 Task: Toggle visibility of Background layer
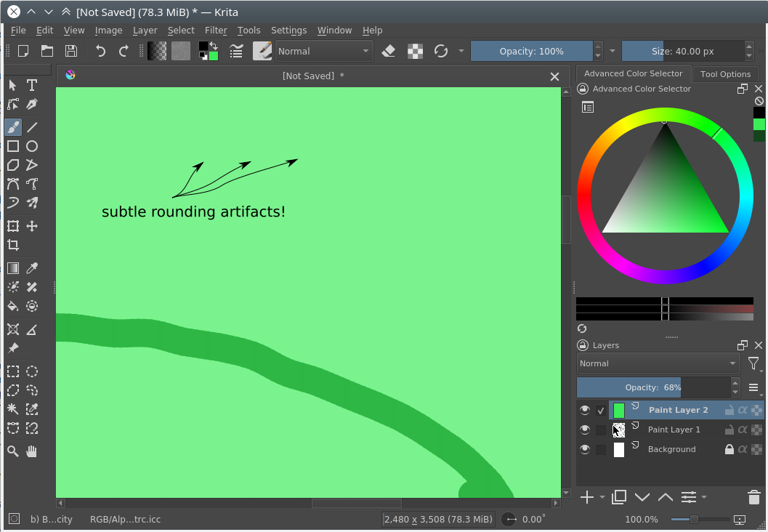coord(585,450)
